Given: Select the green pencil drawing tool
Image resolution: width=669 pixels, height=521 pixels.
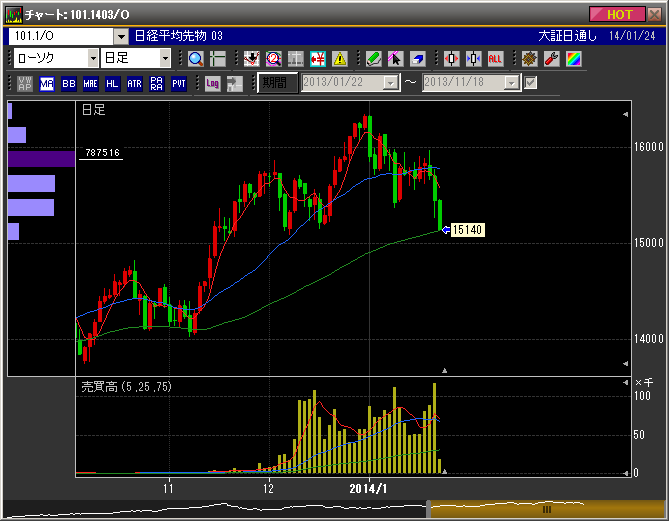Looking at the screenshot, I should (x=373, y=59).
